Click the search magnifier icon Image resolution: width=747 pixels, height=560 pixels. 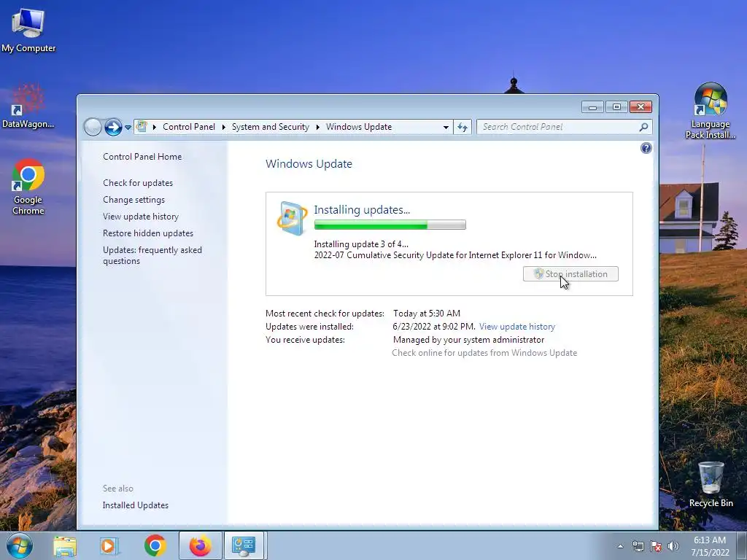coord(643,127)
